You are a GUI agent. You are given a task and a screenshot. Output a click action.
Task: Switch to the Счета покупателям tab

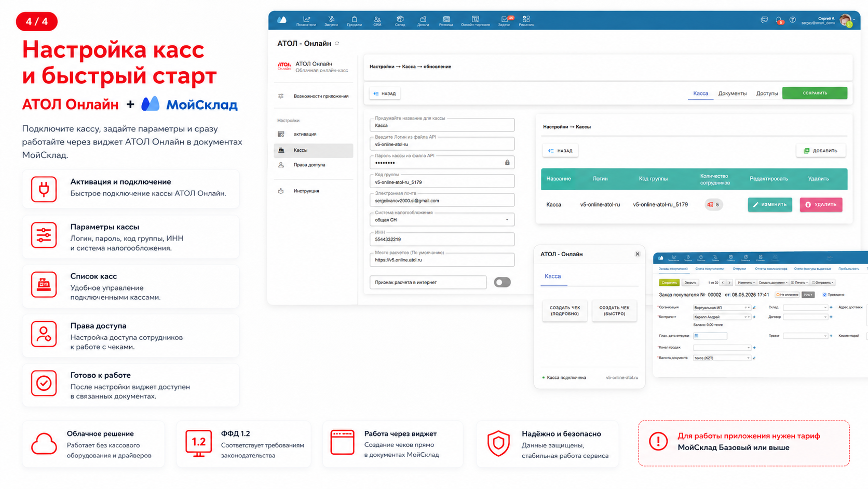coord(710,269)
